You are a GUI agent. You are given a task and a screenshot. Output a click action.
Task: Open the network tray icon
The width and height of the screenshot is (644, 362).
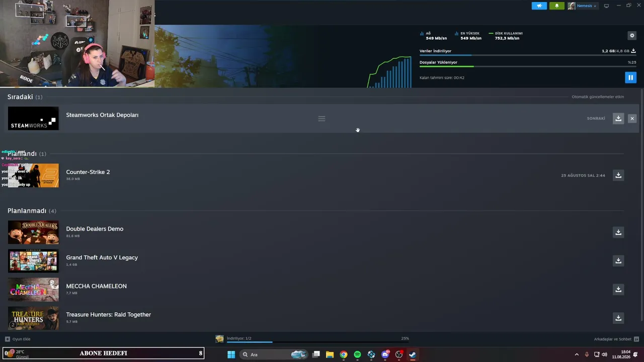coord(597,354)
